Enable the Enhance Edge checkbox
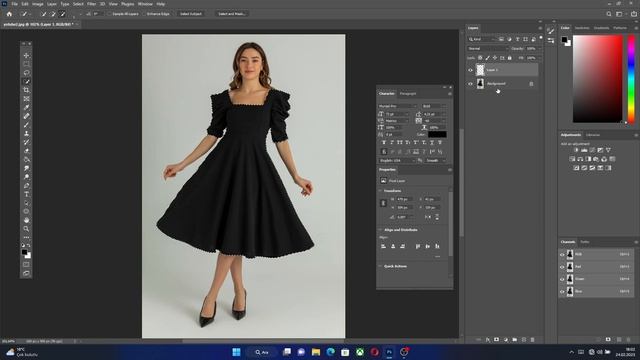The height and width of the screenshot is (360, 640). 144,14
